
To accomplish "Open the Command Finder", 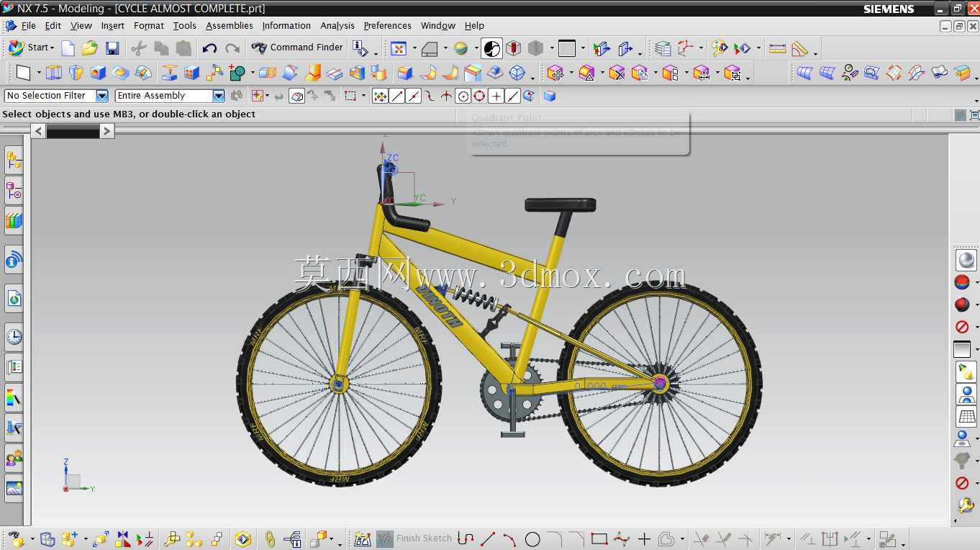I will [297, 48].
